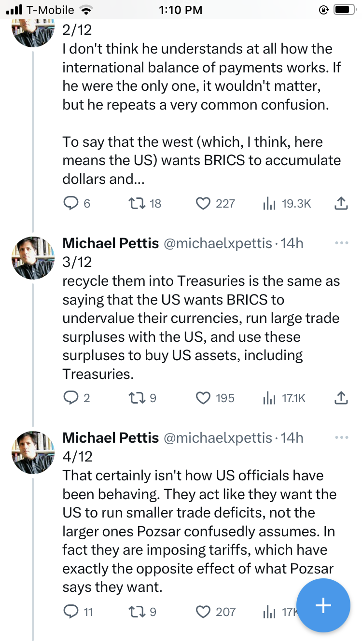Open Michael Pettis name on 3/12 tweet
Screen dimensions: 362x644
[111, 243]
